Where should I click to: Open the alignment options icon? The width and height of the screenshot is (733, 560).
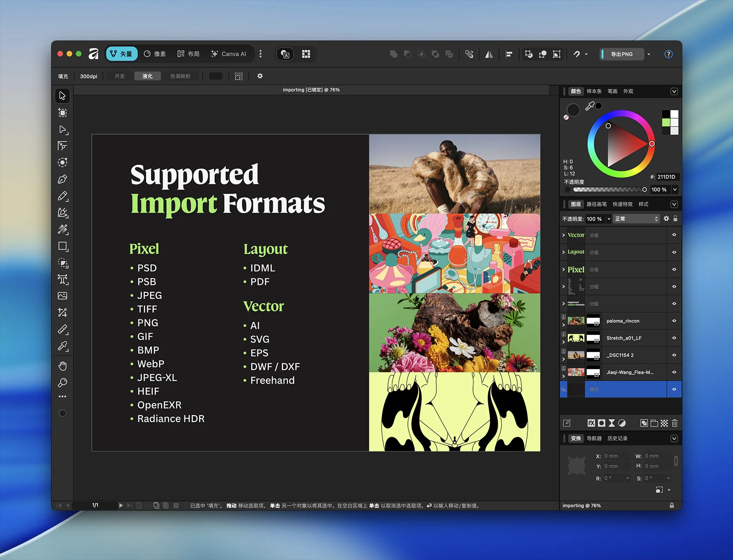pos(509,54)
